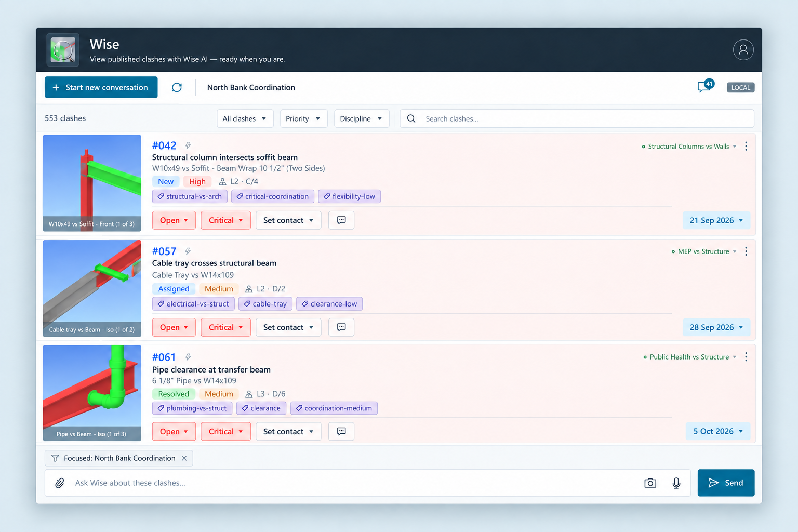
Task: Remove the Focused North Bank Coordination filter
Action: click(x=184, y=458)
